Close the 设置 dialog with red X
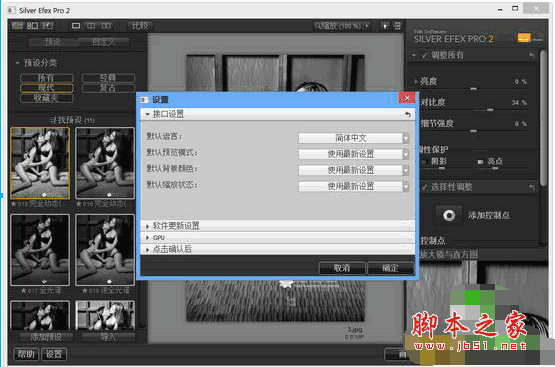The image size is (555, 367). coord(407,98)
